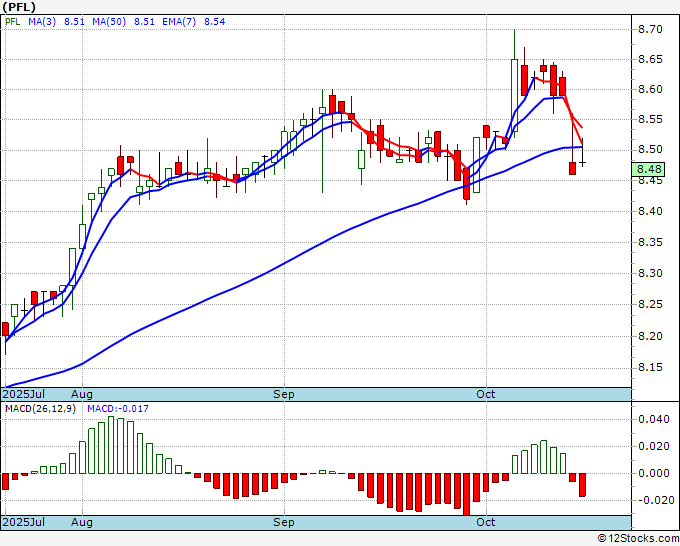Image resolution: width=680 pixels, height=546 pixels.
Task: Click Aug on price chart time axis
Action: pyautogui.click(x=82, y=394)
